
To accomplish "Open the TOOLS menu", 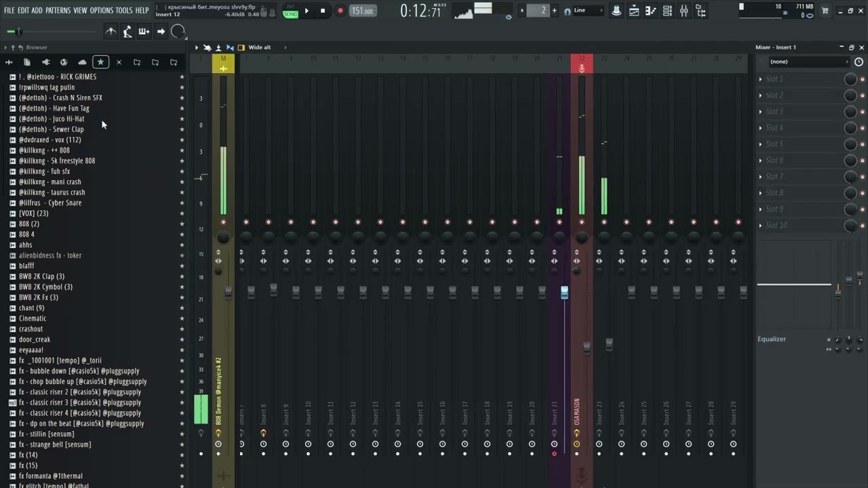I will point(123,10).
